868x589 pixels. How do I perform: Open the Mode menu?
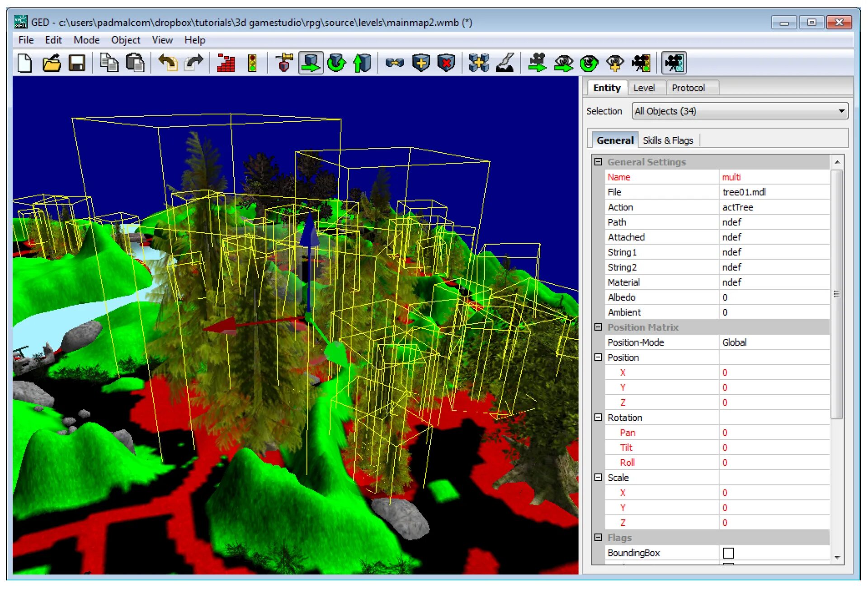point(86,40)
